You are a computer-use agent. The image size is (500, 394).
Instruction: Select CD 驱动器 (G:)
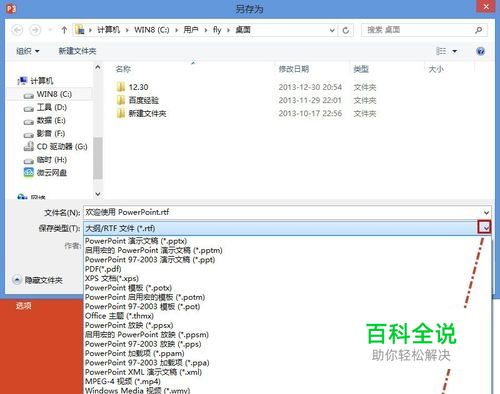[55, 146]
